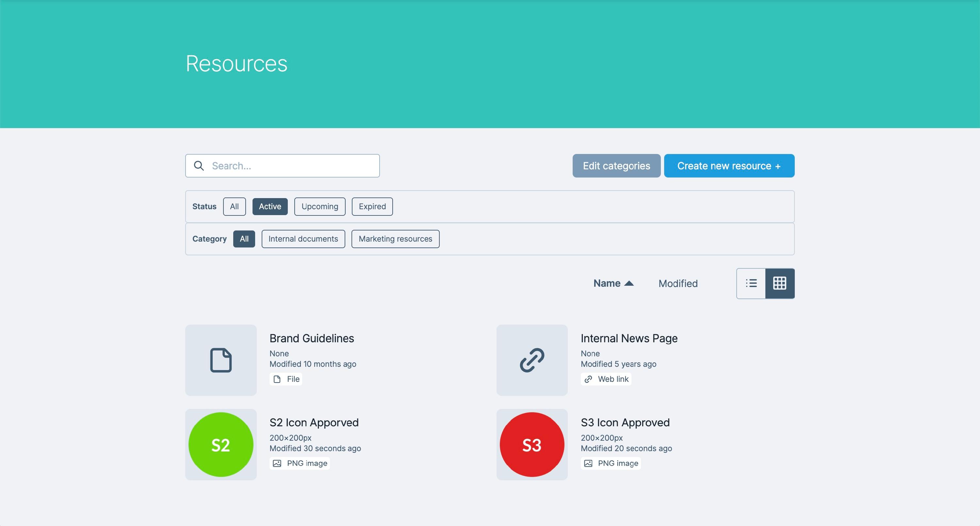Select the Active status filter
The width and height of the screenshot is (980, 526).
pyautogui.click(x=270, y=206)
